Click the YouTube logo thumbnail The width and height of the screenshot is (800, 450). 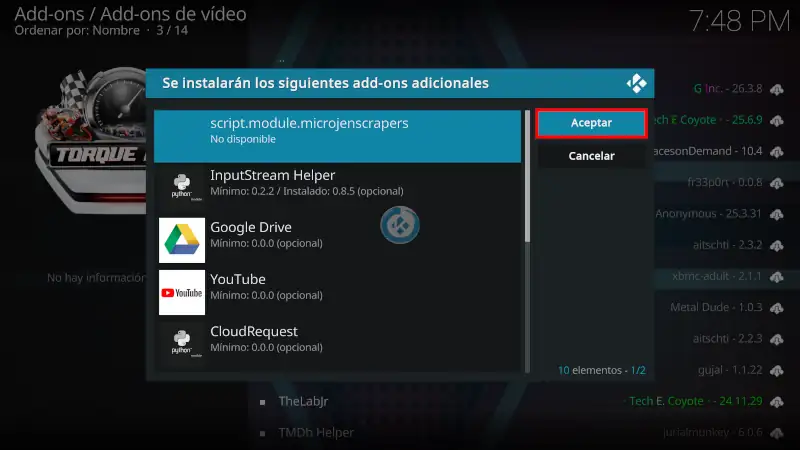(182, 292)
